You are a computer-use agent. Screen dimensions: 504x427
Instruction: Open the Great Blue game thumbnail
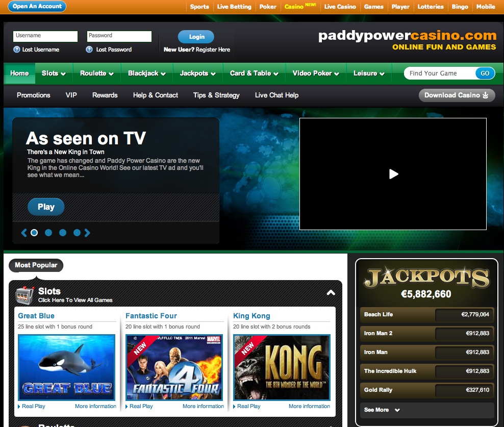click(66, 367)
